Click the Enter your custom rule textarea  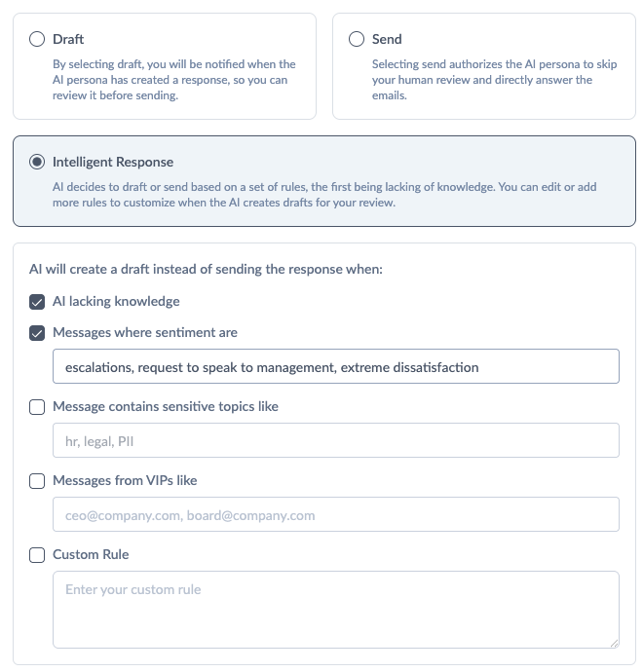336,610
